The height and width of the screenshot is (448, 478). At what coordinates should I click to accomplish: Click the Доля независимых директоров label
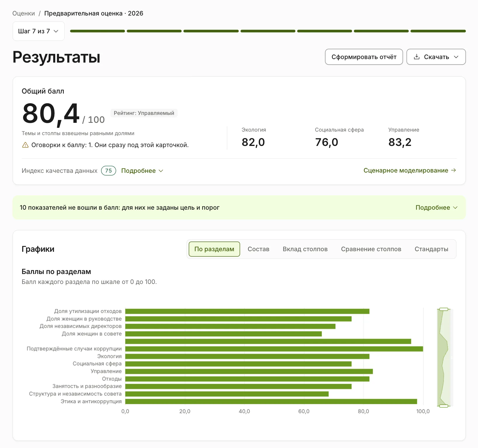pyautogui.click(x=81, y=326)
